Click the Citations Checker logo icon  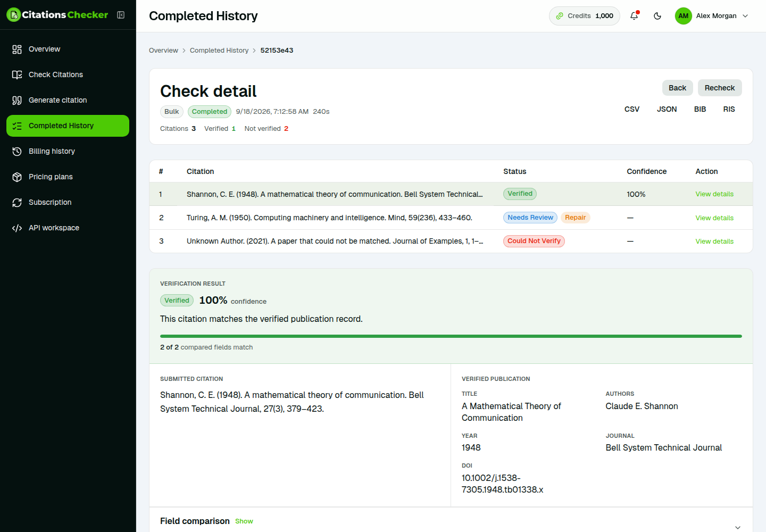click(14, 15)
